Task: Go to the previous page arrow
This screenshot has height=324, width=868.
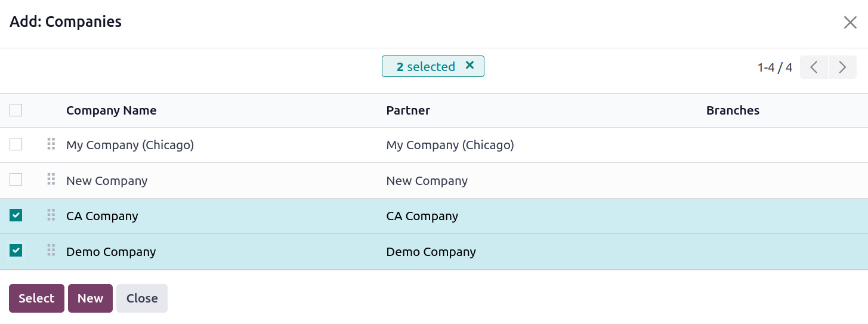Action: coord(814,67)
